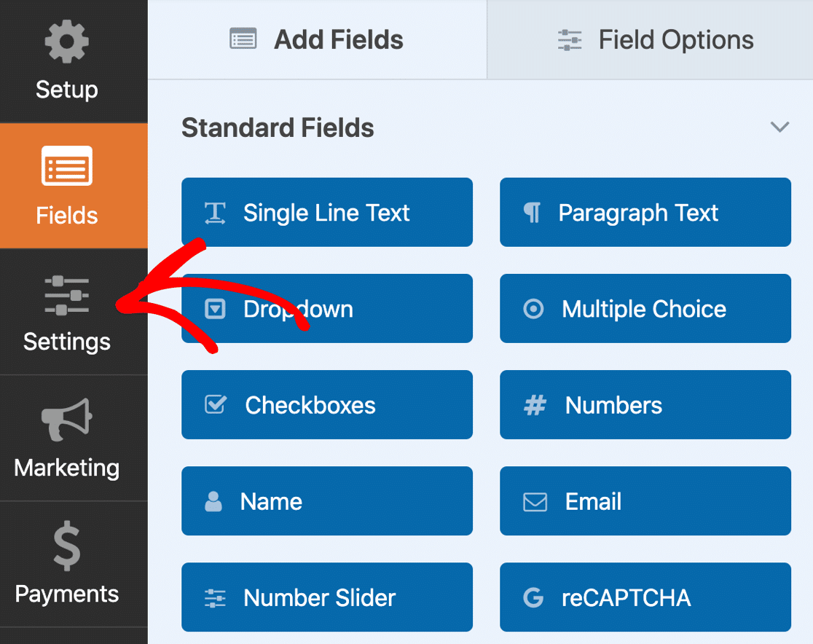The width and height of the screenshot is (813, 644).
Task: Open Marketing via the megaphone icon
Action: pos(66,420)
